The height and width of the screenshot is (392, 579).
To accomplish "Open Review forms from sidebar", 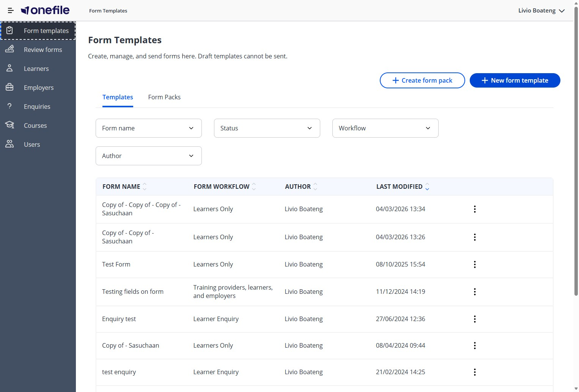I will point(42,50).
